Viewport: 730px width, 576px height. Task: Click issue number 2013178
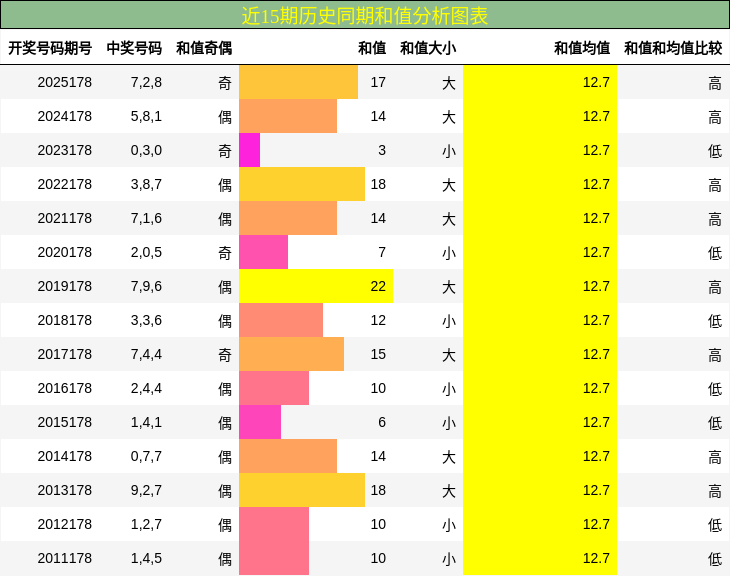65,490
